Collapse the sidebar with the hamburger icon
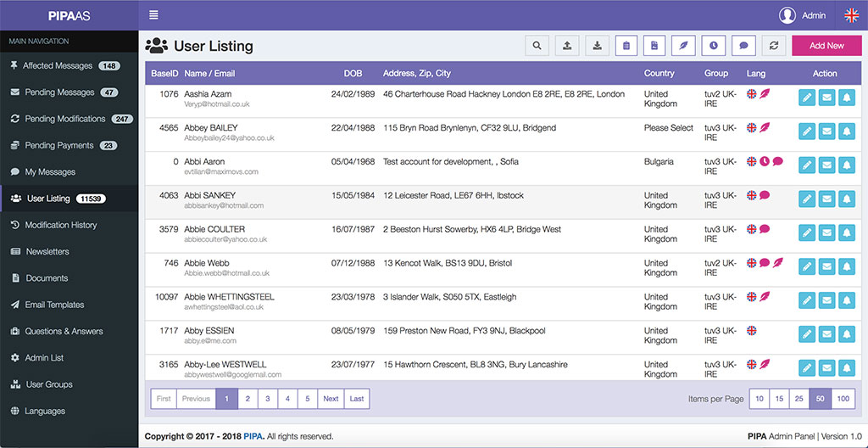Screen dimensions: 868x448 (153, 14)
